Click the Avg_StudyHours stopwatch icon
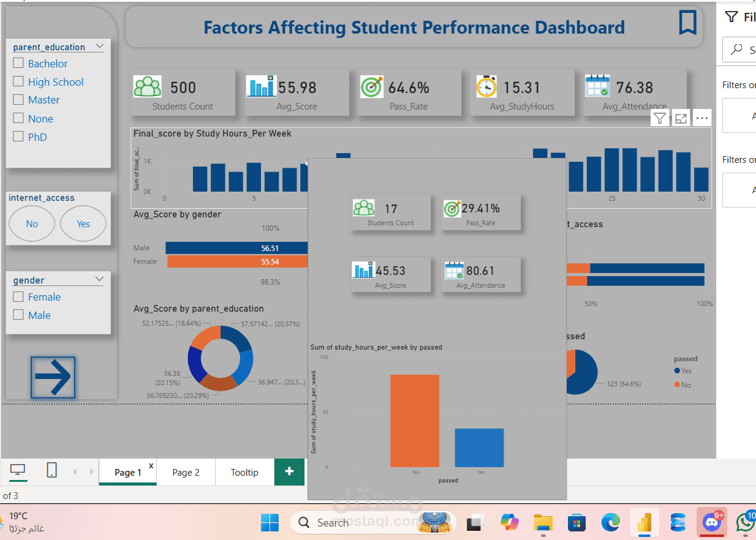Image resolution: width=756 pixels, height=540 pixels. [486, 86]
